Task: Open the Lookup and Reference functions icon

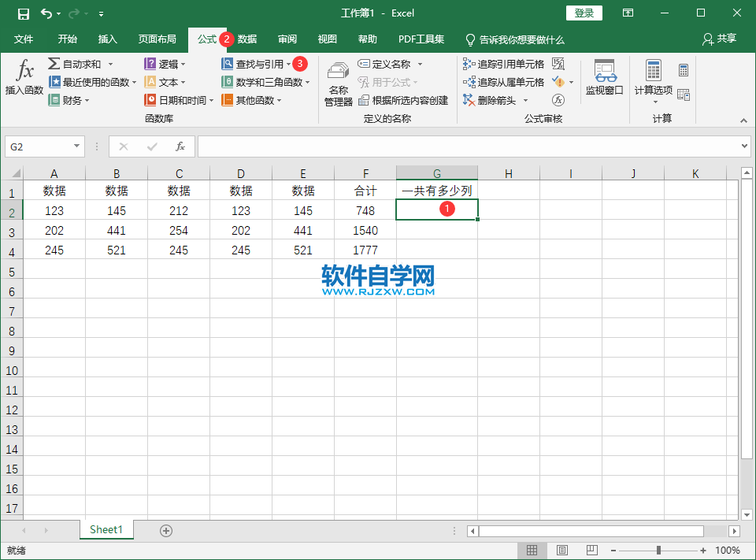Action: point(227,64)
